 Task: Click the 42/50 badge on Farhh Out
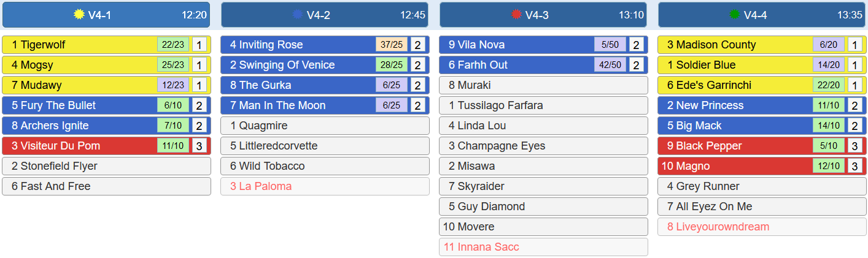click(610, 65)
